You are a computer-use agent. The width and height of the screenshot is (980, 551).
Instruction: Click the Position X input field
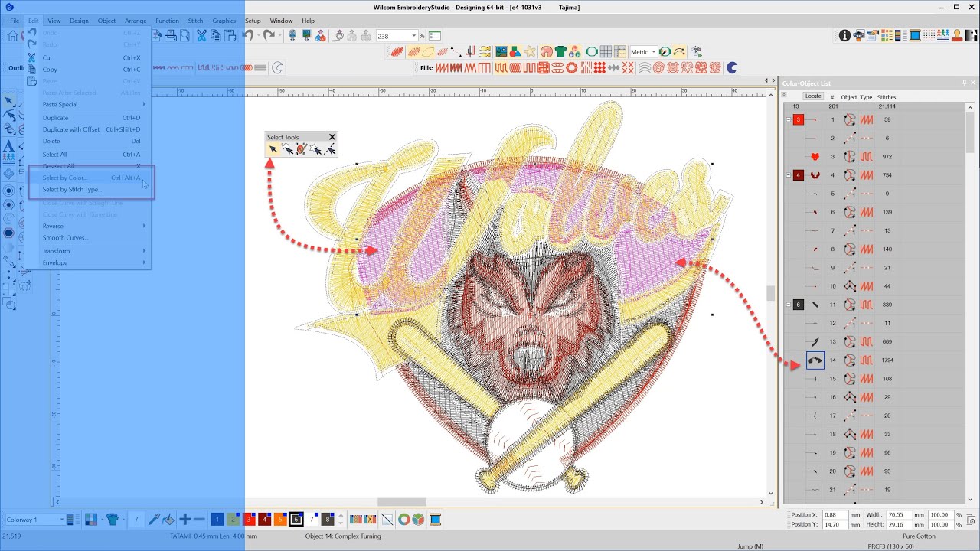835,515
